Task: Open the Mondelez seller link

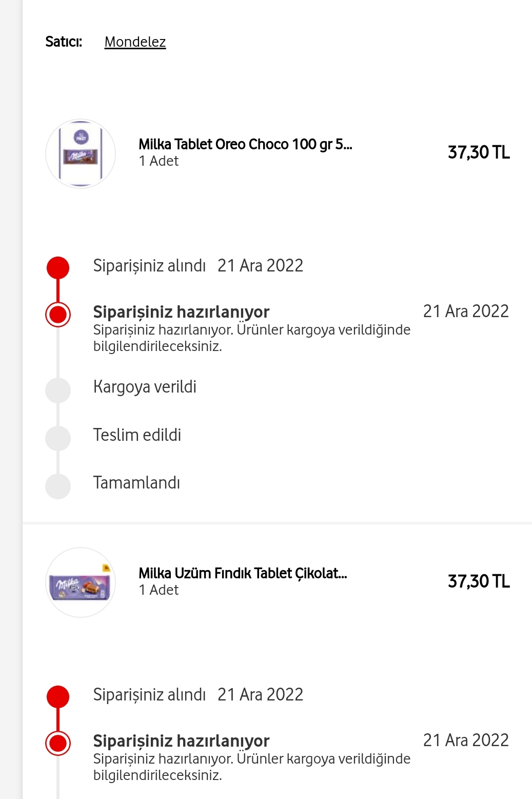Action: pos(135,42)
